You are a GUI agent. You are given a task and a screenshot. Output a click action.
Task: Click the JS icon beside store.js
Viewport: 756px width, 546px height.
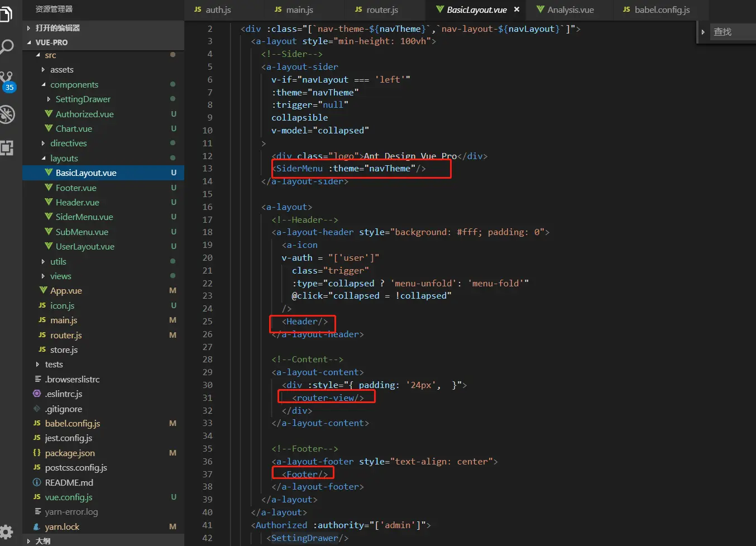(x=42, y=349)
